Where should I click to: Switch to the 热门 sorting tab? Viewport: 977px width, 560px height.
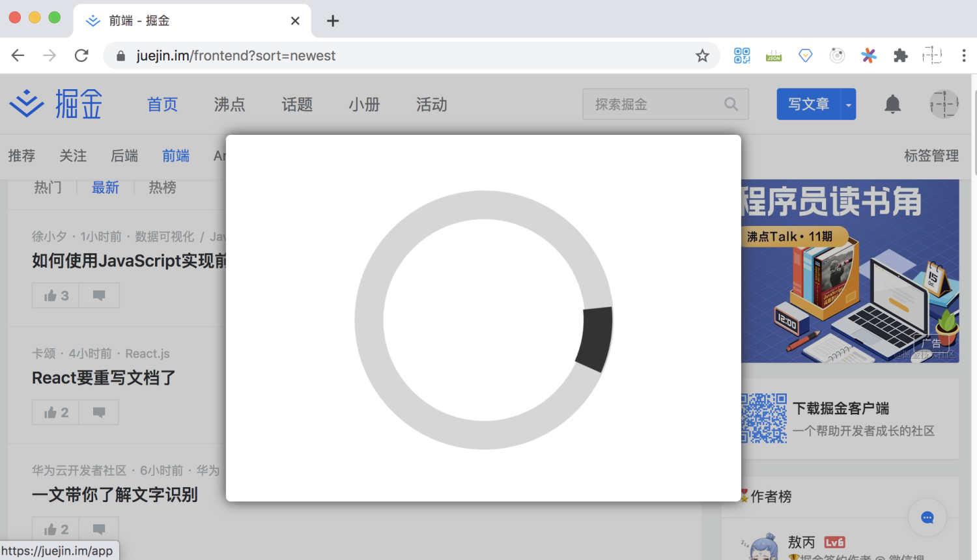click(47, 188)
